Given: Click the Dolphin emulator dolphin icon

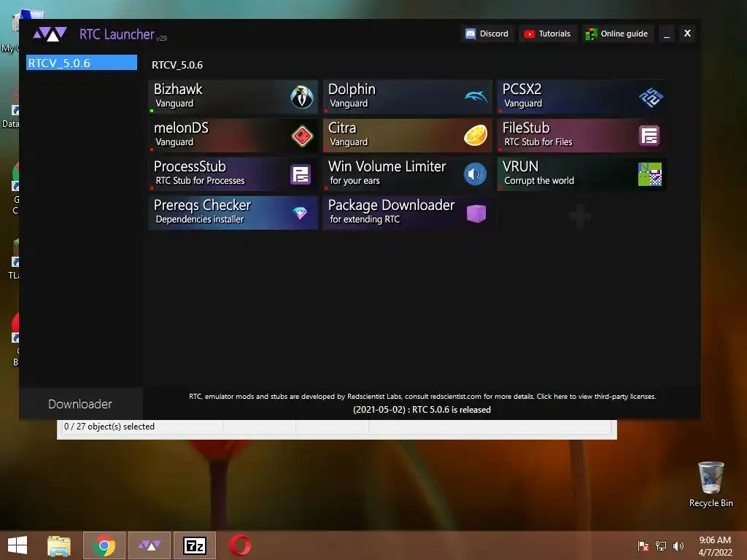Looking at the screenshot, I should pos(476,97).
